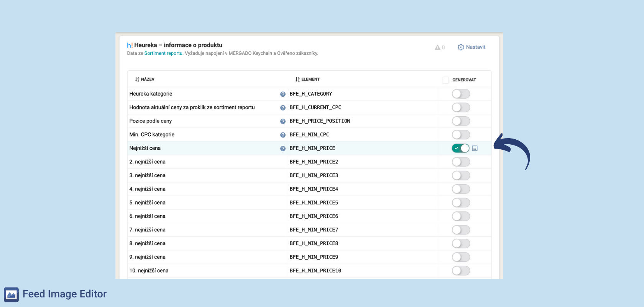Open help icon beside BFE_H_CURRENT_CPC

(283, 108)
